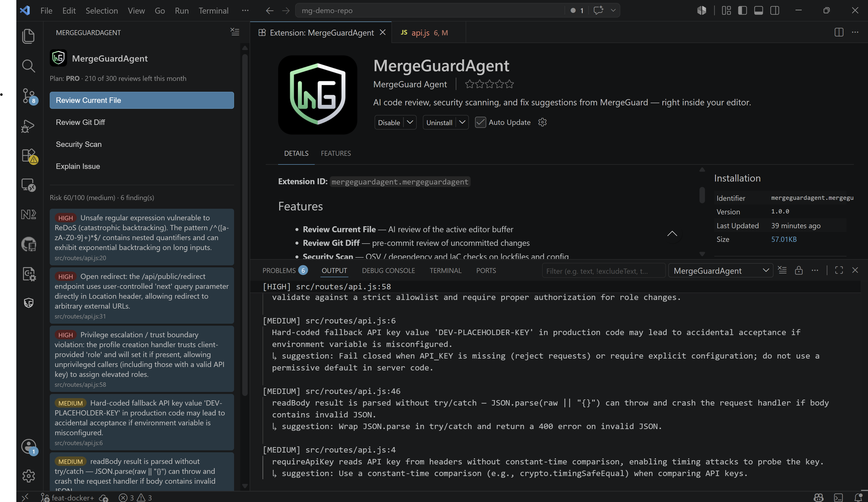Viewport: 868px width, 502px height.
Task: Open the remote window indicator in status bar
Action: [x=25, y=498]
